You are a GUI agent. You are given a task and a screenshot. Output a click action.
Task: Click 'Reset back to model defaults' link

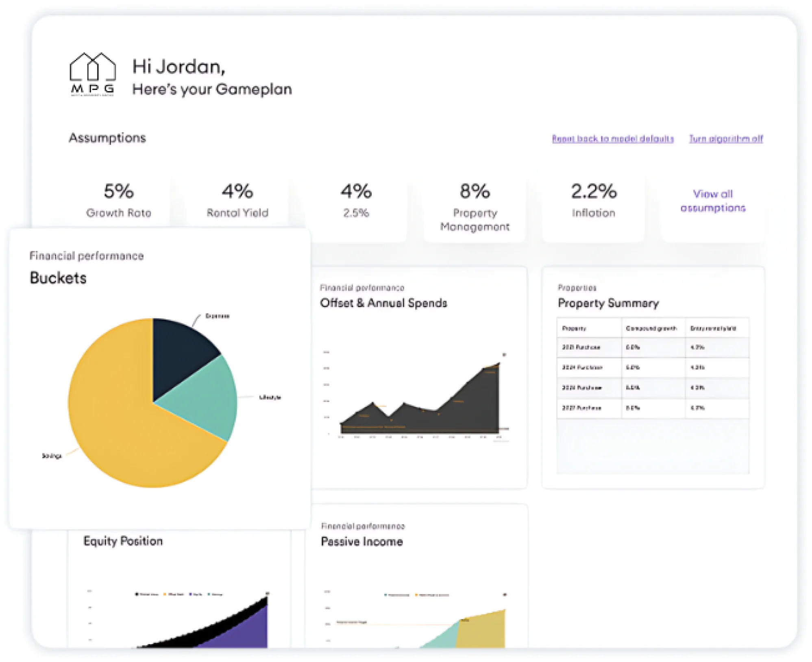coord(612,139)
